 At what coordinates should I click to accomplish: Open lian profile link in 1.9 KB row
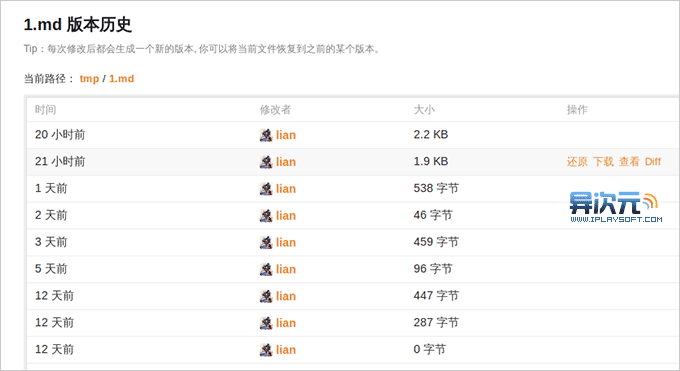286,162
